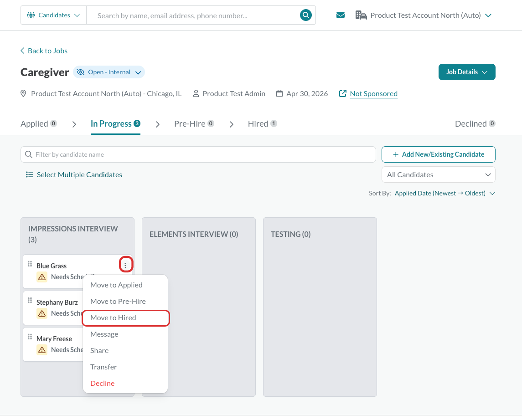Image resolution: width=522 pixels, height=420 pixels.
Task: Expand the Job Details dropdown button
Action: (x=467, y=72)
